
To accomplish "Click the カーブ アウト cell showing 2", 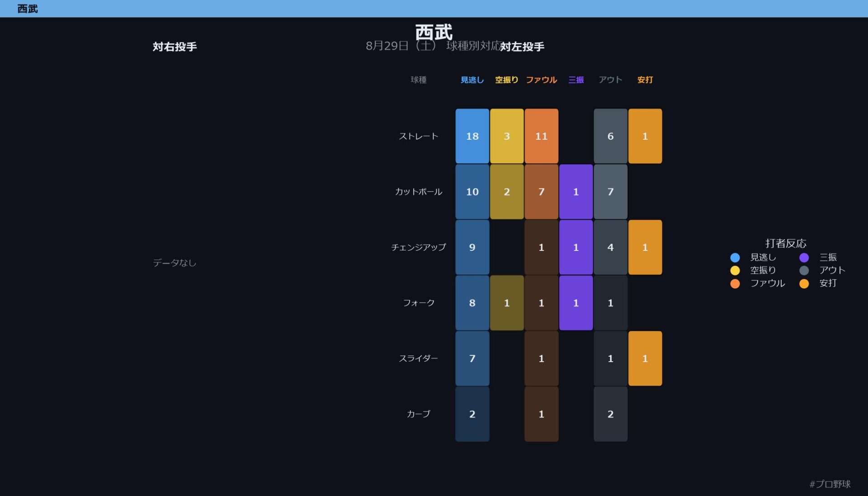I will 610,414.
